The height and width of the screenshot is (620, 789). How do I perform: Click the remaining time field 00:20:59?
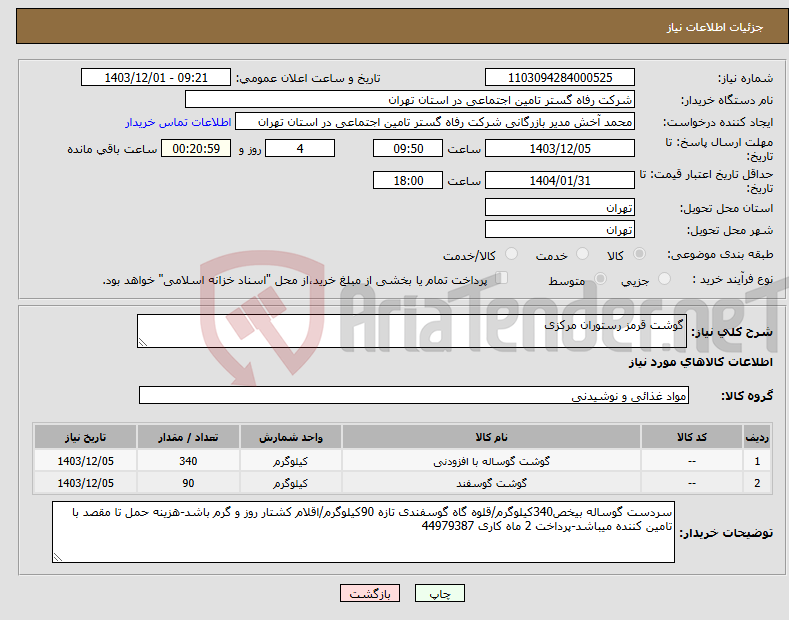point(196,148)
